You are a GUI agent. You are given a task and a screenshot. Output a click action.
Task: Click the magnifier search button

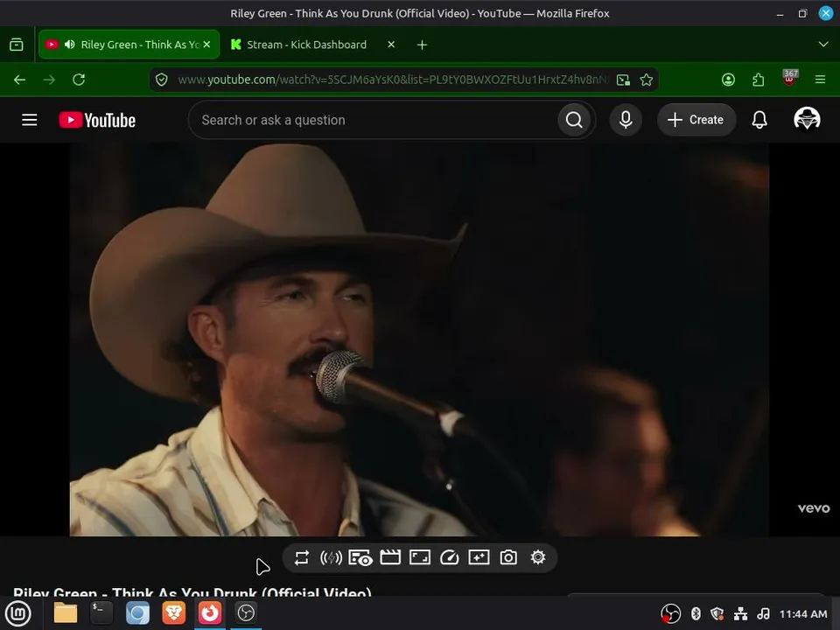574,120
